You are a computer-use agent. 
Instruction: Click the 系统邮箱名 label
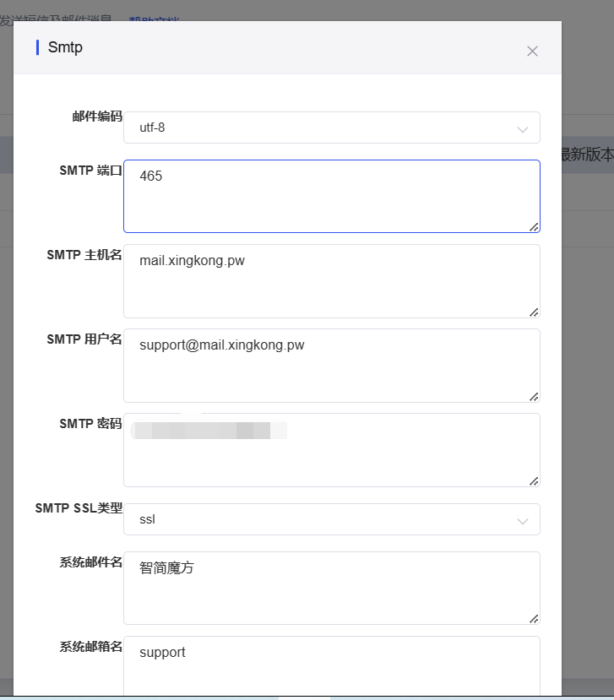click(90, 647)
